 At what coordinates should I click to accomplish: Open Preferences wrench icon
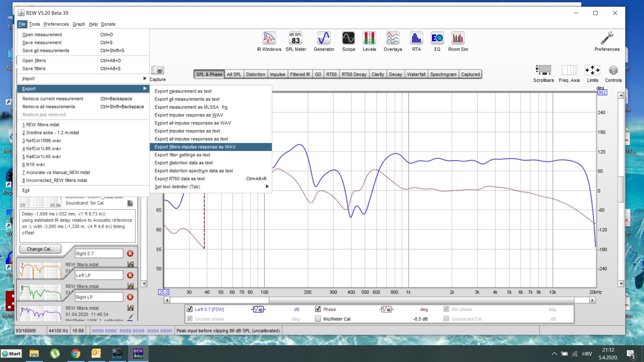(x=607, y=41)
